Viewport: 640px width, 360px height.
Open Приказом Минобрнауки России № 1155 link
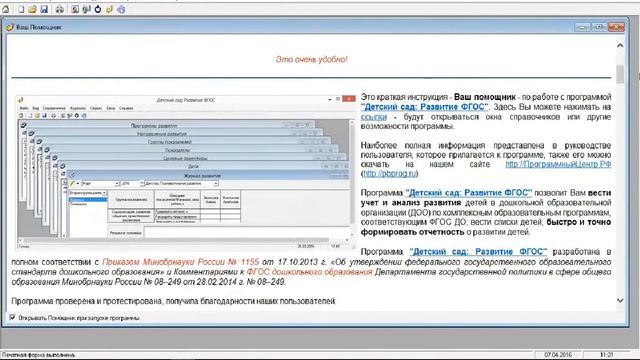180,262
